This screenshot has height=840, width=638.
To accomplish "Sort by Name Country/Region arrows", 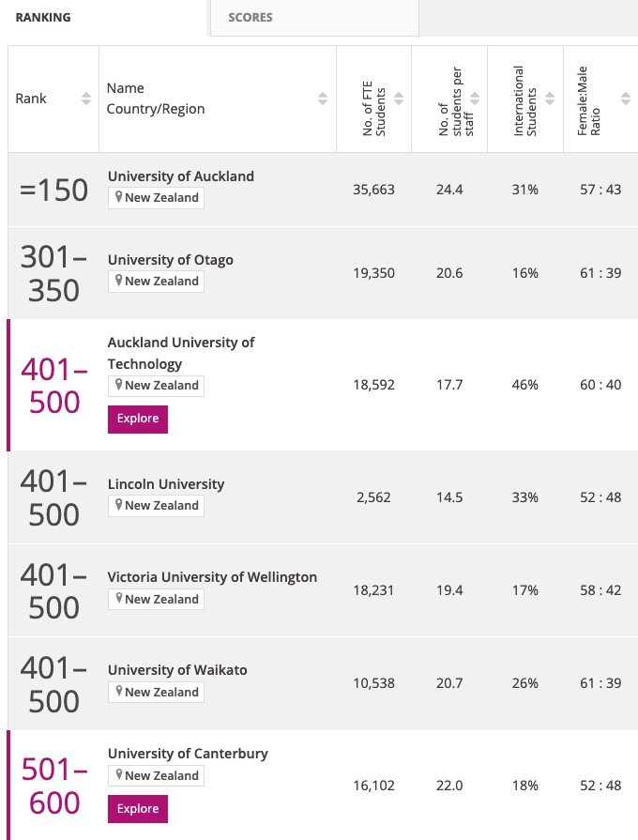I will pyautogui.click(x=323, y=99).
